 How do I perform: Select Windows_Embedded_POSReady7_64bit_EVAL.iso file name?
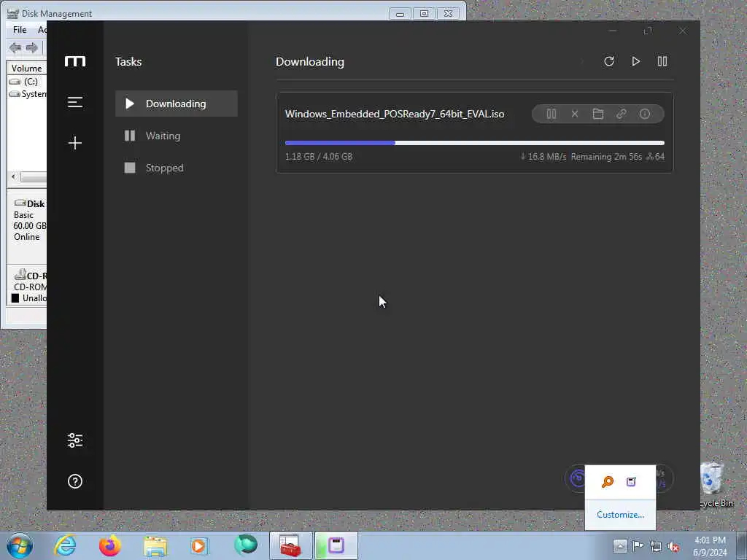[x=395, y=114]
